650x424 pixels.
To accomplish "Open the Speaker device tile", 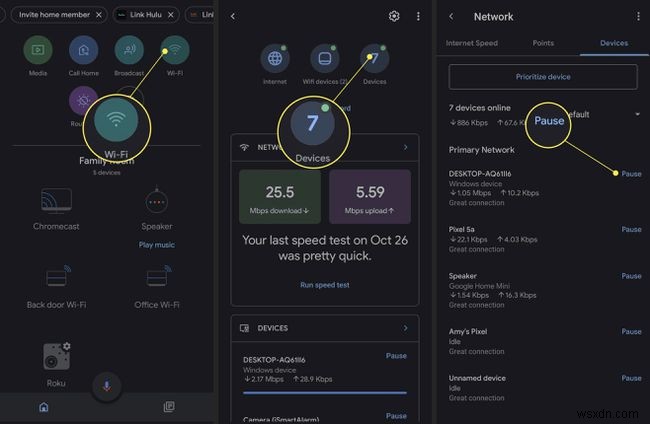I will click(x=156, y=208).
